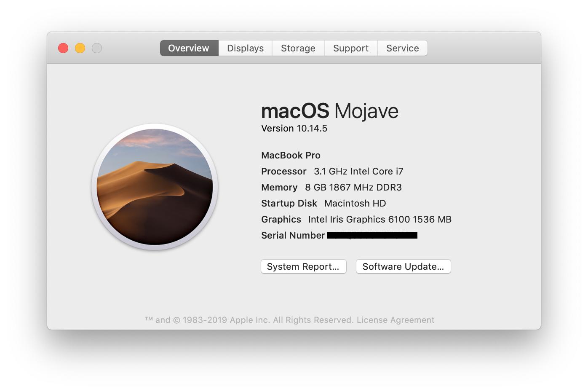This screenshot has width=588, height=392.
Task: Go to the Support tab
Action: (351, 48)
